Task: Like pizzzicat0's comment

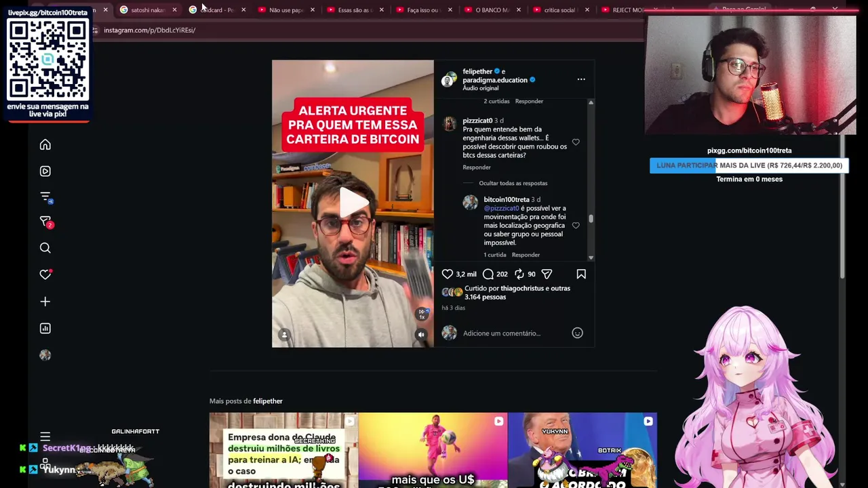Action: 576,142
